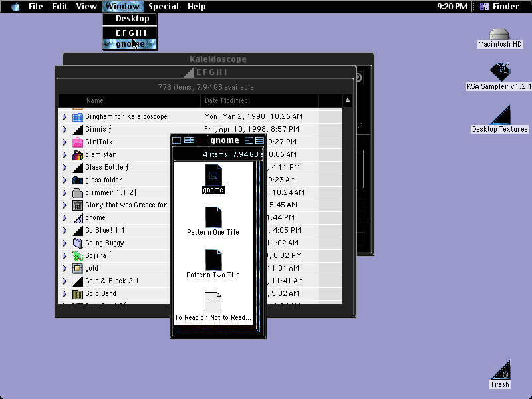Open the File menu
This screenshot has width=532, height=399.
36,7
